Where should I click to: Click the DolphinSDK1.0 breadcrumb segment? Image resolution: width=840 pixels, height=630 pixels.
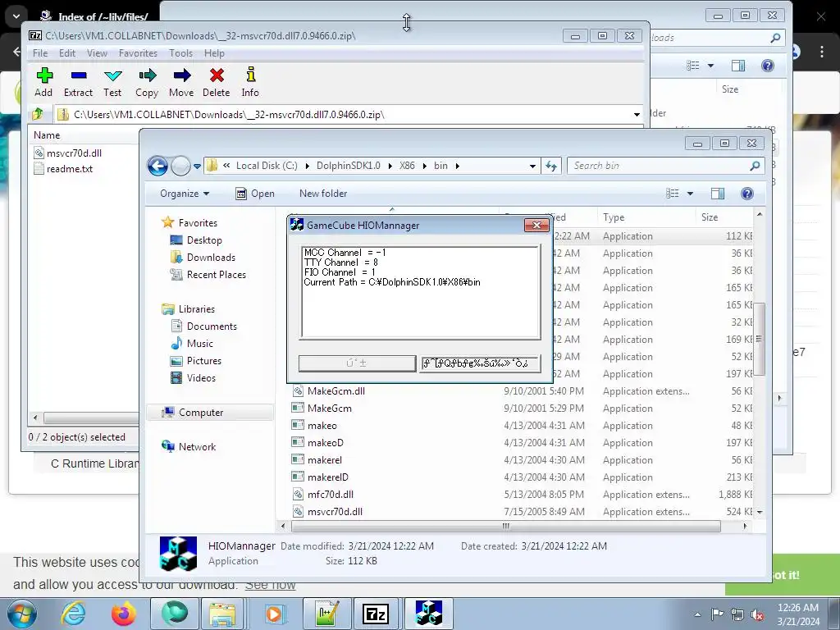348,166
